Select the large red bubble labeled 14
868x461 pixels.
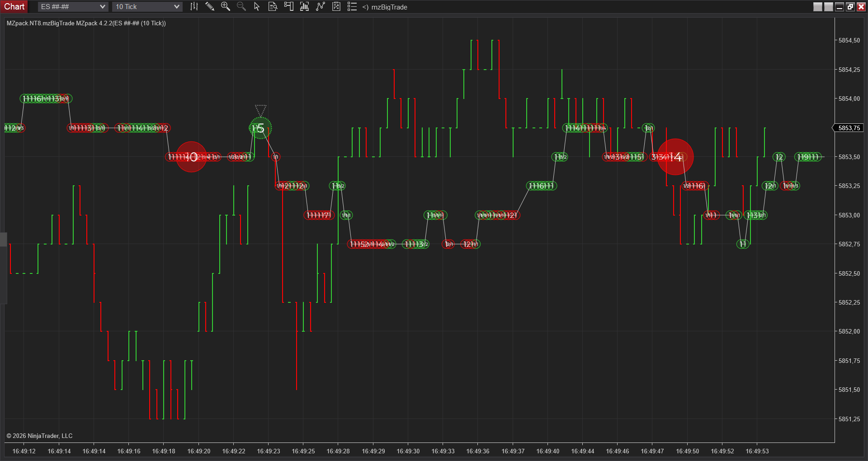pyautogui.click(x=675, y=157)
